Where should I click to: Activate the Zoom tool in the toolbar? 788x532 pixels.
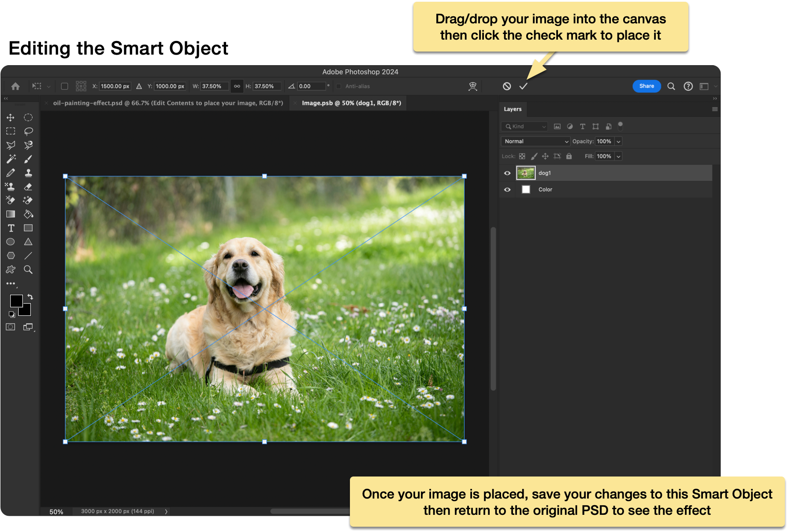(28, 270)
